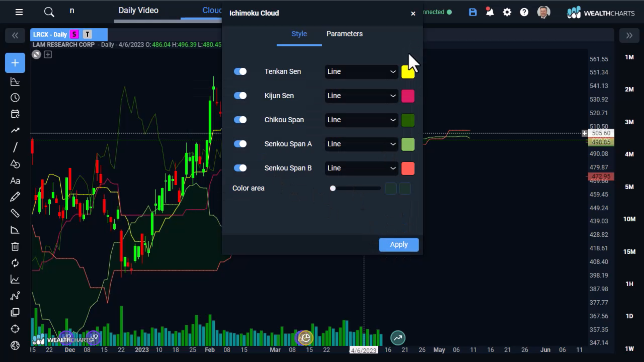Open the calendar icon in left sidebar

[x=15, y=114]
